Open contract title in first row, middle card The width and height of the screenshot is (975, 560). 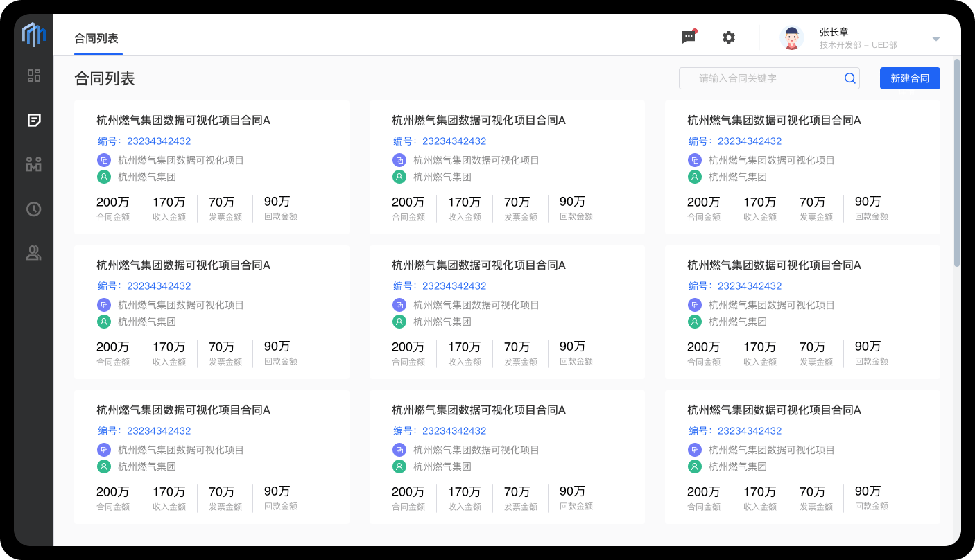tap(478, 120)
